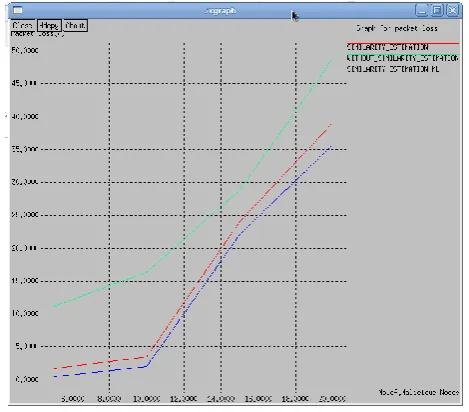Click the 10.0000 x-axis tick label
This screenshot has height=412, width=469.
tap(146, 398)
